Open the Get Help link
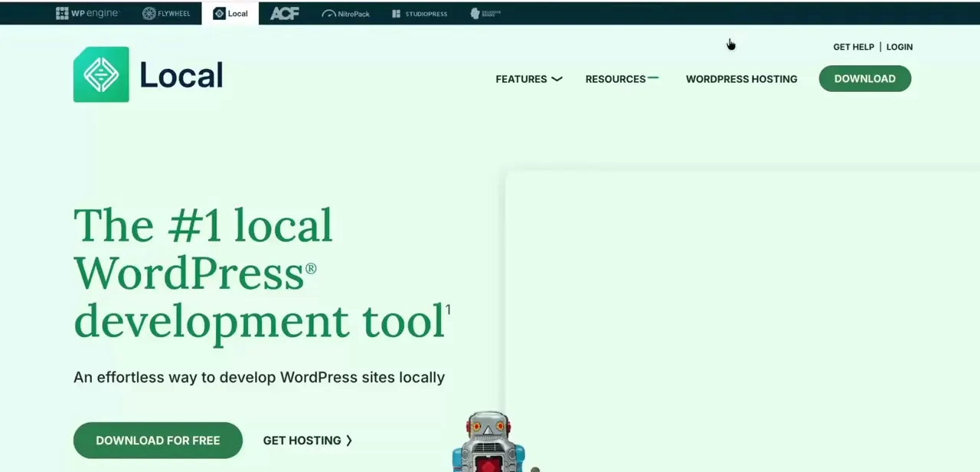Viewport: 980px width, 472px height. [854, 47]
